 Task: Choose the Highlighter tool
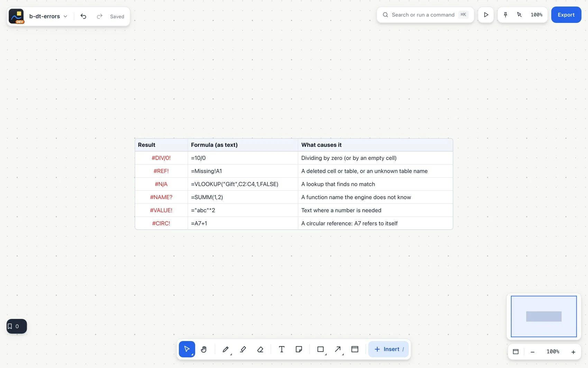(243, 349)
